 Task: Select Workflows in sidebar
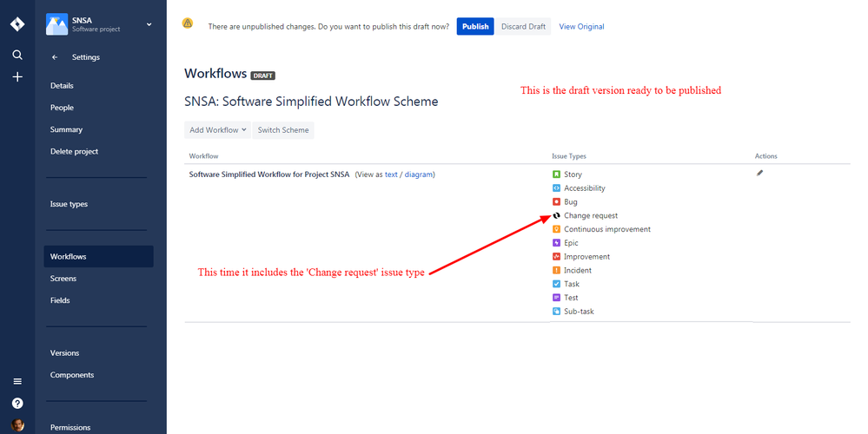coord(98,257)
